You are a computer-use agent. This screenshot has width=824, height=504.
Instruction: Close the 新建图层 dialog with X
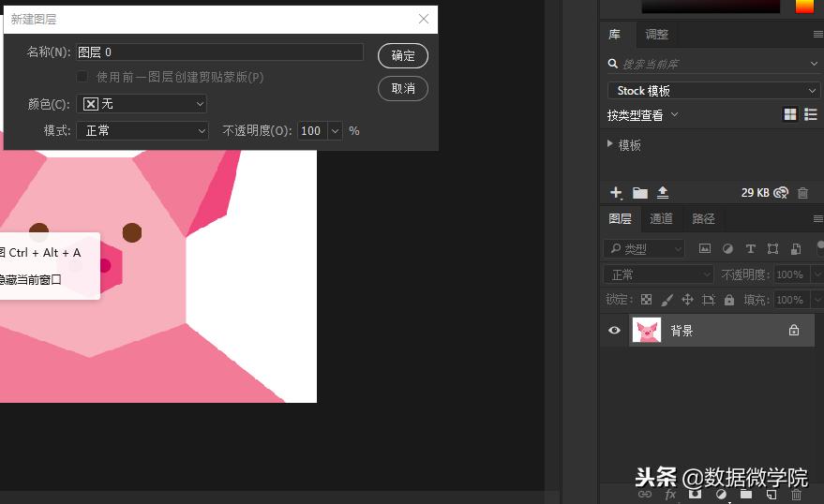click(x=424, y=19)
